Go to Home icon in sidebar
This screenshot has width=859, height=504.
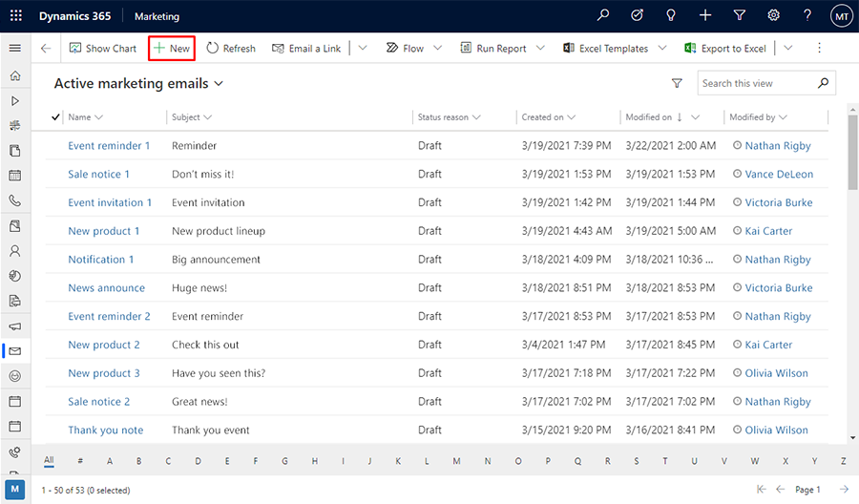point(15,75)
